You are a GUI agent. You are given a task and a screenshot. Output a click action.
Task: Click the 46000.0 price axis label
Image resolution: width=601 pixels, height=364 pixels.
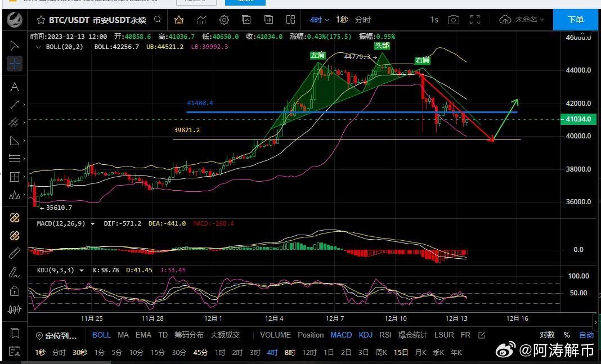point(578,37)
